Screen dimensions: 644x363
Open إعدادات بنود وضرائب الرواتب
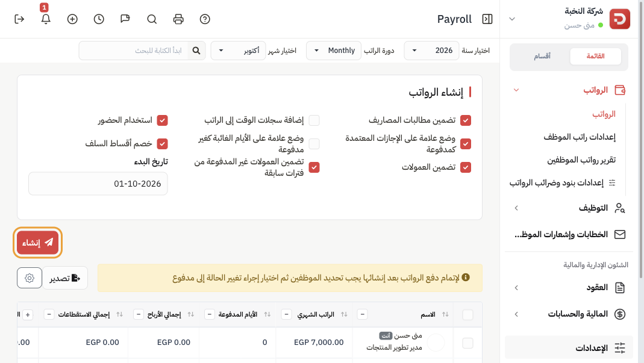(562, 183)
